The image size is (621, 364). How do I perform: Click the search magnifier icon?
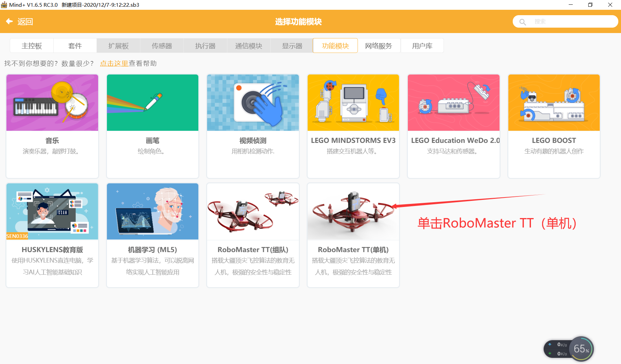click(523, 22)
